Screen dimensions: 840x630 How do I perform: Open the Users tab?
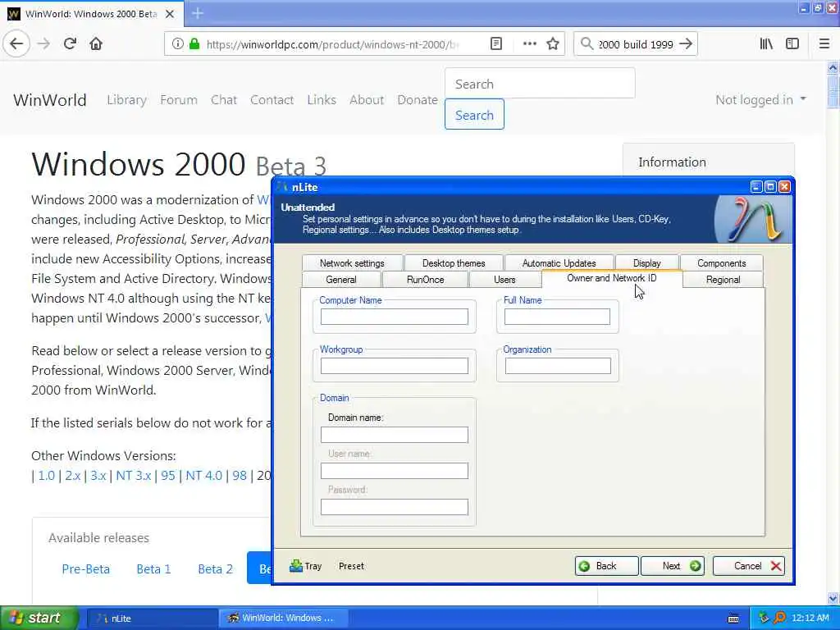pyautogui.click(x=504, y=280)
